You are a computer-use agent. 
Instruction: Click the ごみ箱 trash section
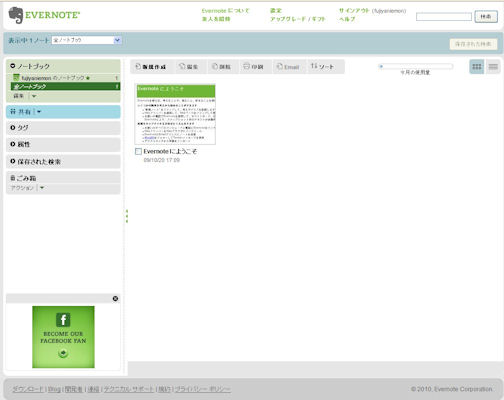coord(63,178)
